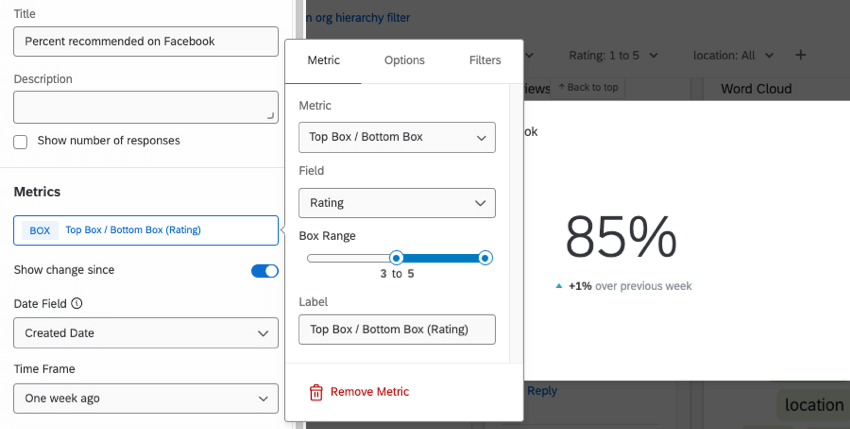This screenshot has height=429, width=850.
Task: Switch to the Filters tab
Action: tap(485, 60)
